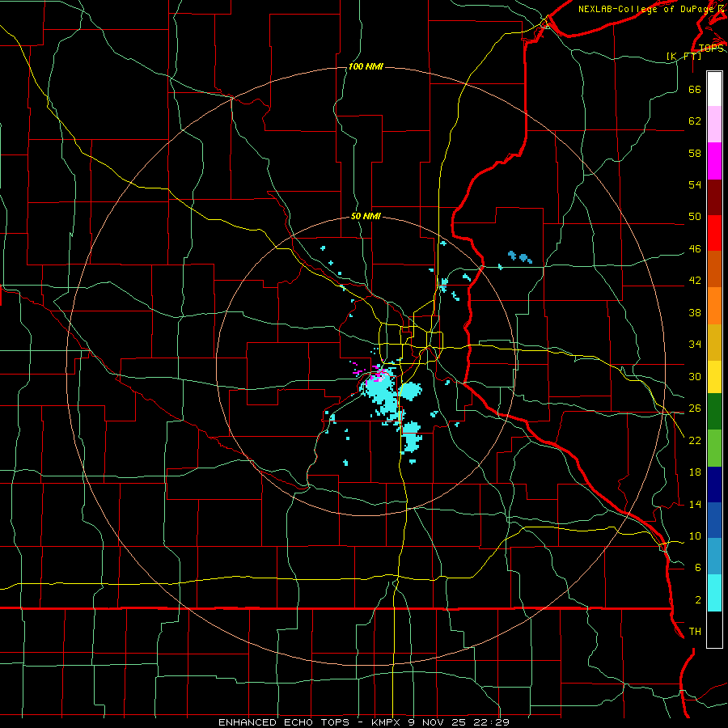The width and height of the screenshot is (728, 728).
Task: Click the 50 legend value
Action: point(695,216)
